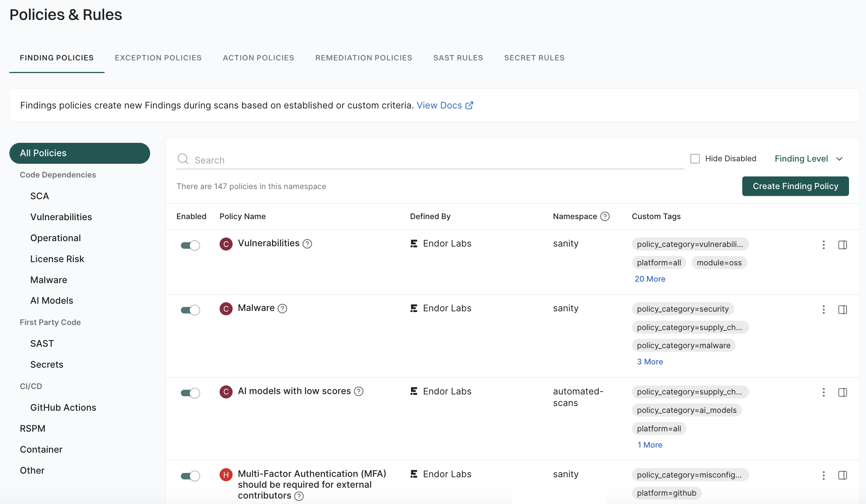Image resolution: width=866 pixels, height=504 pixels.
Task: Click Create Finding Policy button
Action: (795, 186)
